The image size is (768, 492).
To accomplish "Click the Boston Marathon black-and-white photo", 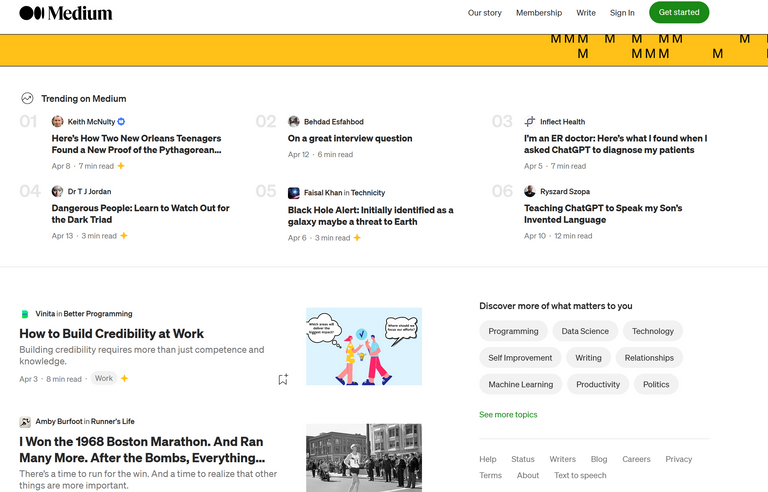I will (x=364, y=458).
